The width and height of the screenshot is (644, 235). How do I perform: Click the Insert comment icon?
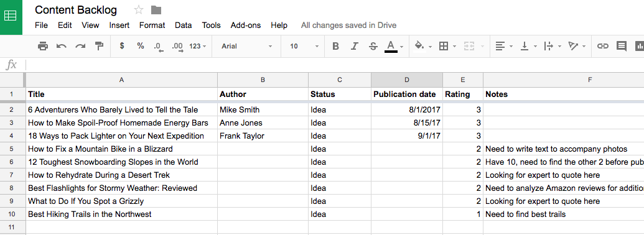point(622,47)
